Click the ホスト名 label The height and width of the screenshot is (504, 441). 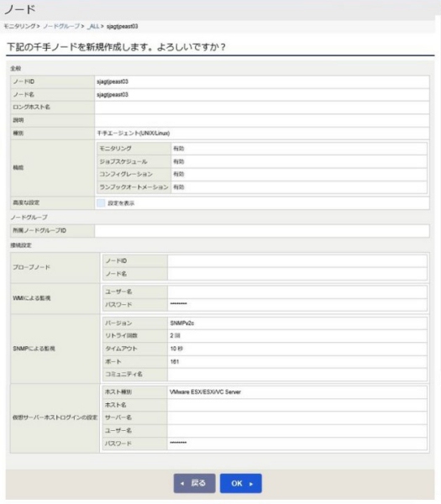pyautogui.click(x=116, y=405)
